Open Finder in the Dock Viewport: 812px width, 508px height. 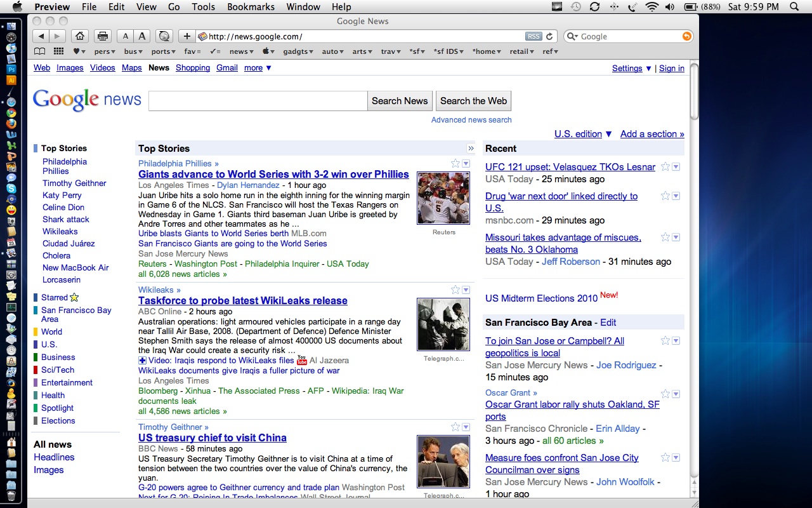(11, 26)
